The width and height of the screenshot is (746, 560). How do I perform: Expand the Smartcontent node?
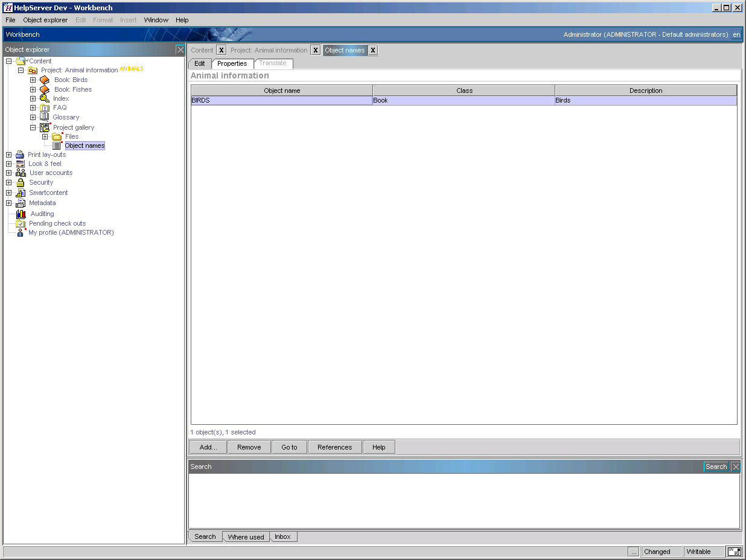9,192
